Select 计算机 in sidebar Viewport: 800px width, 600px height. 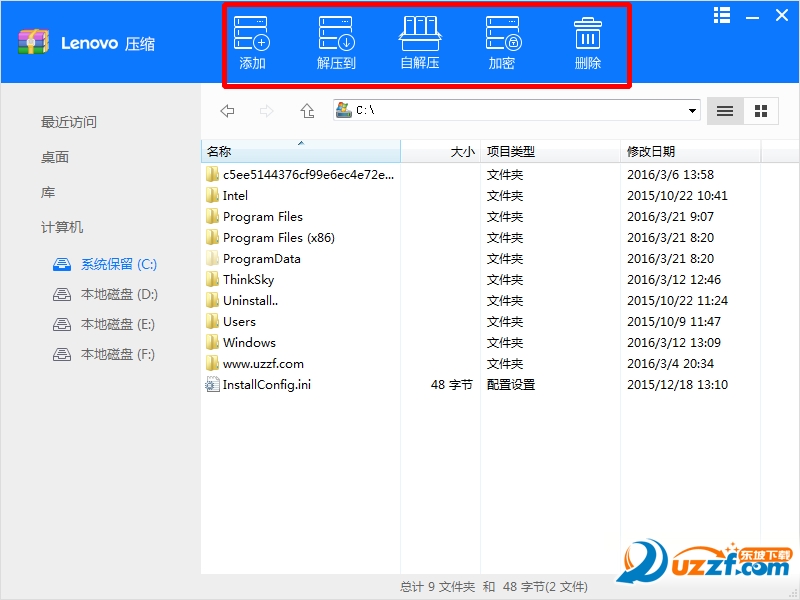coord(62,227)
